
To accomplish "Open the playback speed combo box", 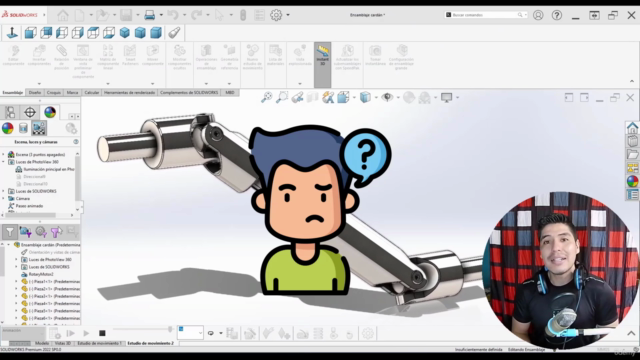I will coord(190,333).
